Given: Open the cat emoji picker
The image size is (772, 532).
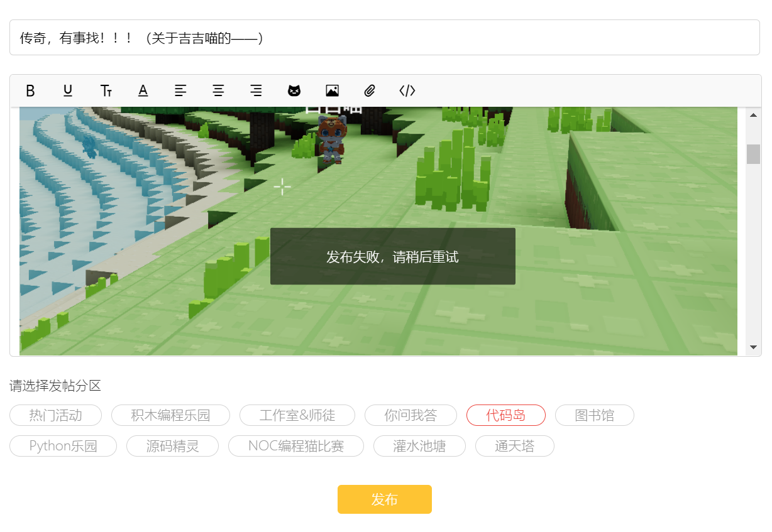Looking at the screenshot, I should [x=294, y=90].
